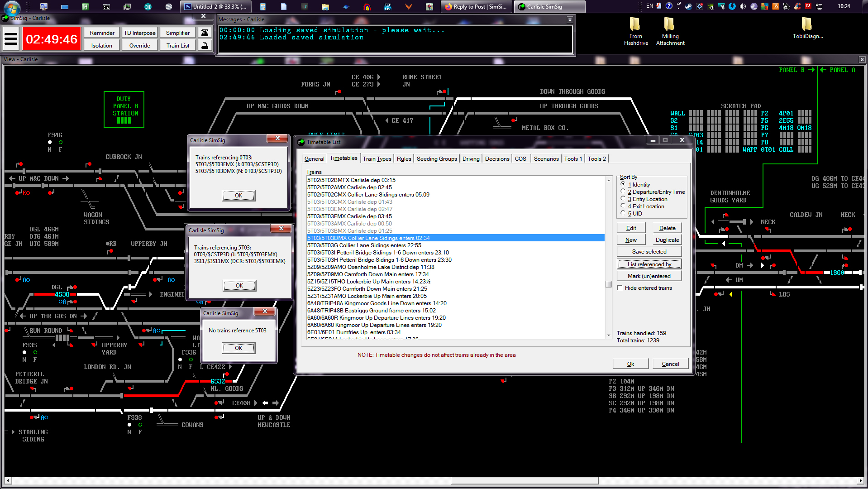Click the Adobe red tray icon

808,6
